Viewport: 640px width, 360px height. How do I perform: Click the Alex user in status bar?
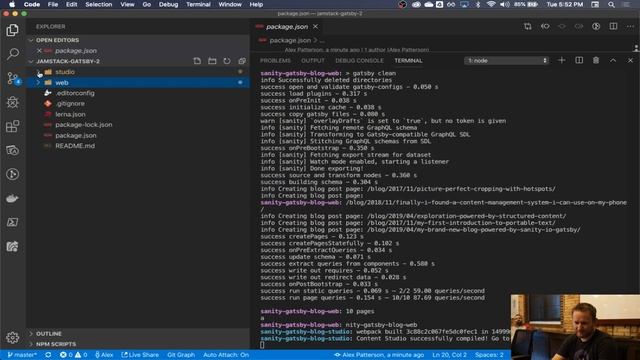(x=104, y=355)
